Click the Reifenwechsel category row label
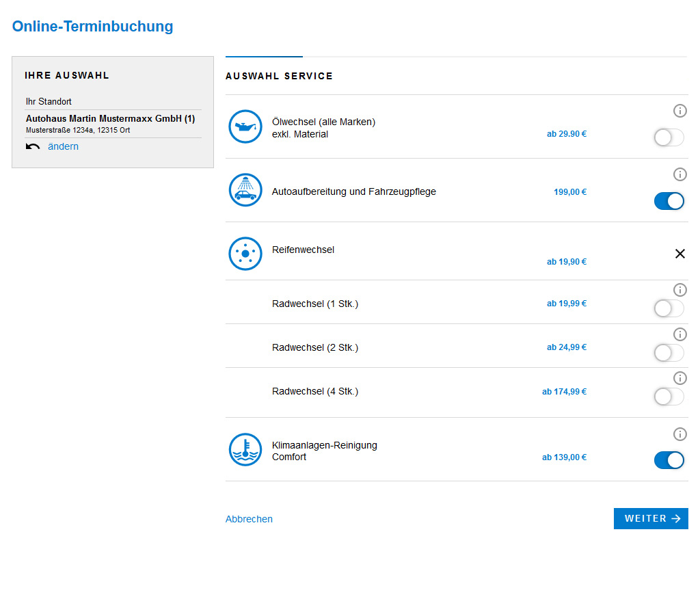The width and height of the screenshot is (700, 614). (x=303, y=250)
